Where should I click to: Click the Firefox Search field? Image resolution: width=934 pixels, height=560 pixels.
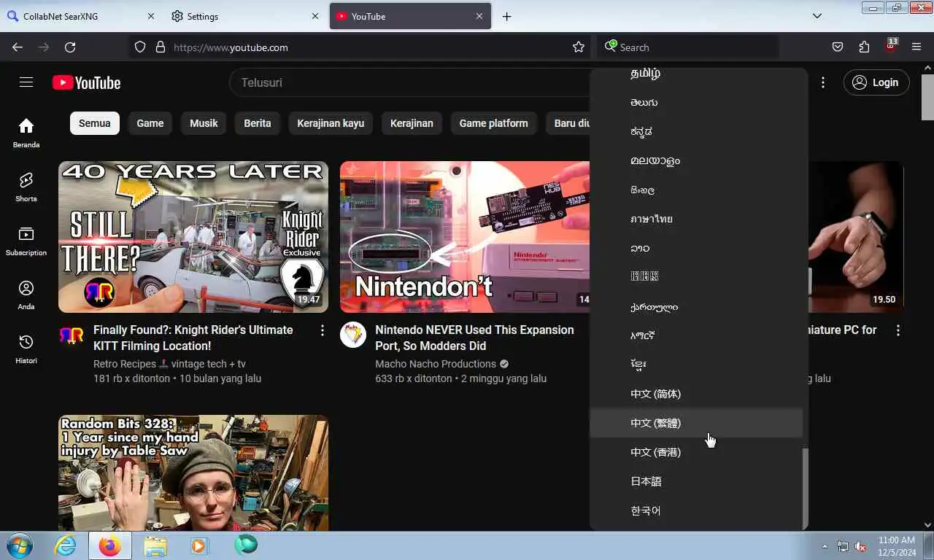pyautogui.click(x=688, y=47)
